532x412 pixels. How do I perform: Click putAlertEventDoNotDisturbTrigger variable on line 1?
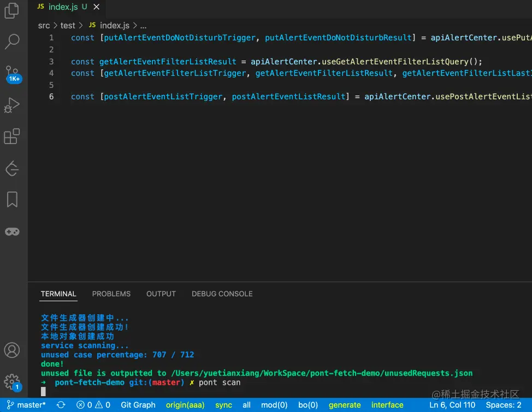pos(180,38)
